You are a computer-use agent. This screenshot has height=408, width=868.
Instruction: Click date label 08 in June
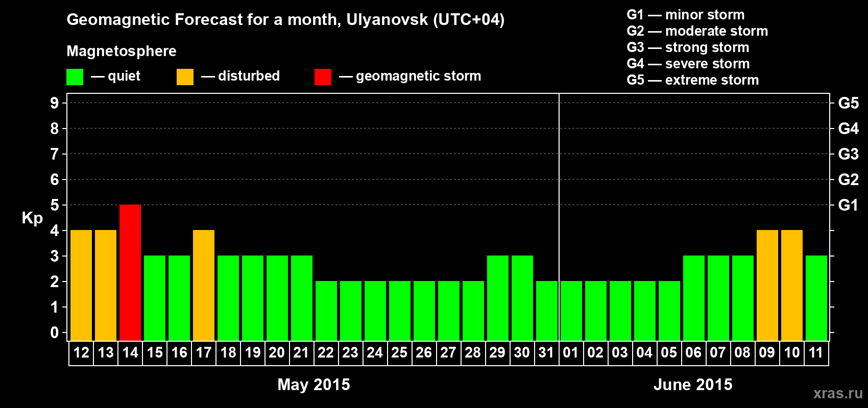click(x=743, y=353)
